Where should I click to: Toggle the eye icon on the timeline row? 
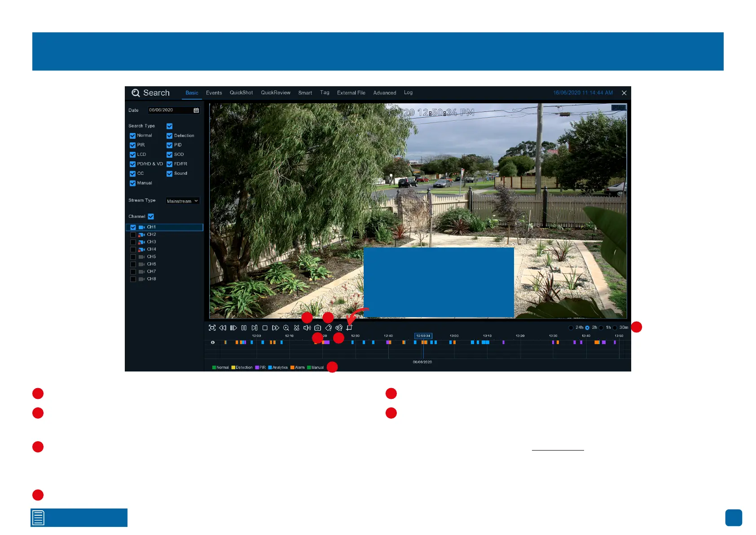pos(213,342)
